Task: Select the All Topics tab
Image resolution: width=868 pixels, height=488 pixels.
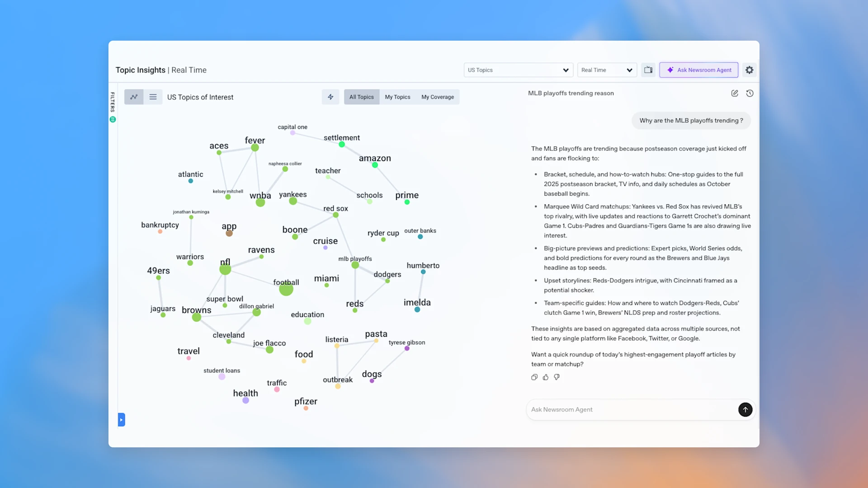Action: point(361,97)
